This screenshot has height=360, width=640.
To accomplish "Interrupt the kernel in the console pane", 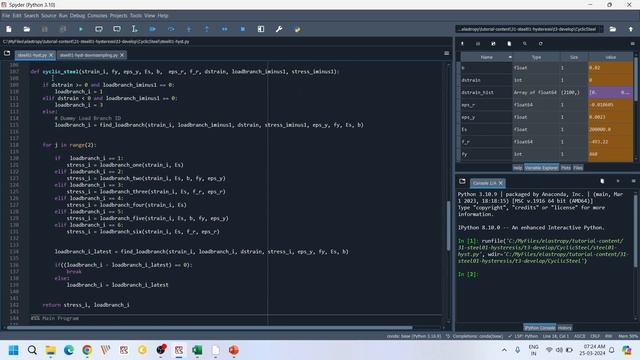I will [x=618, y=181].
